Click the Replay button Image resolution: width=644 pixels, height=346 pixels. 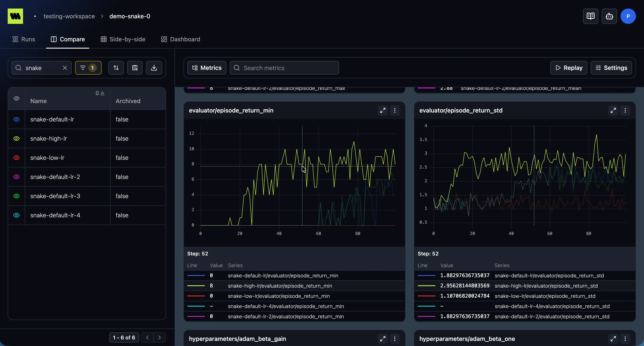[569, 68]
